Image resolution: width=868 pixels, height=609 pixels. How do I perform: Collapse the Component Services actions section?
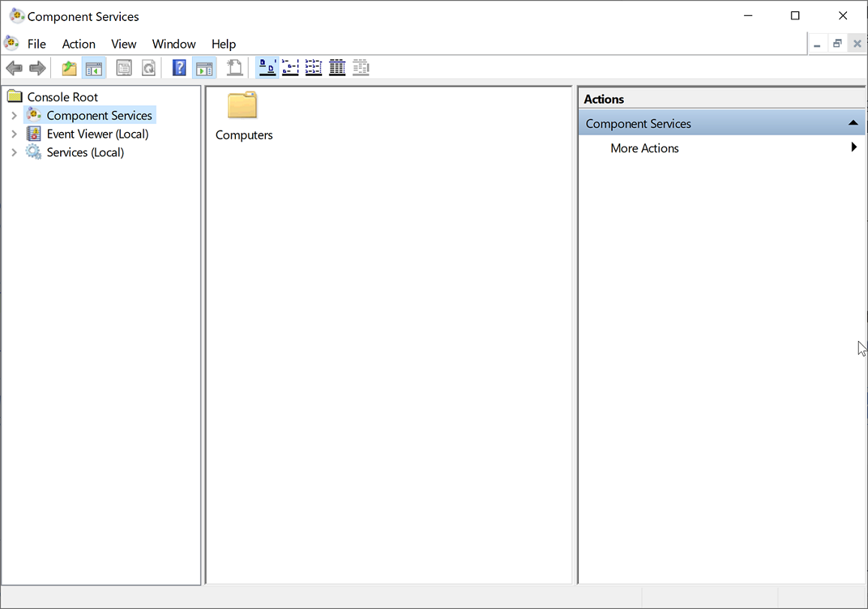(x=853, y=122)
